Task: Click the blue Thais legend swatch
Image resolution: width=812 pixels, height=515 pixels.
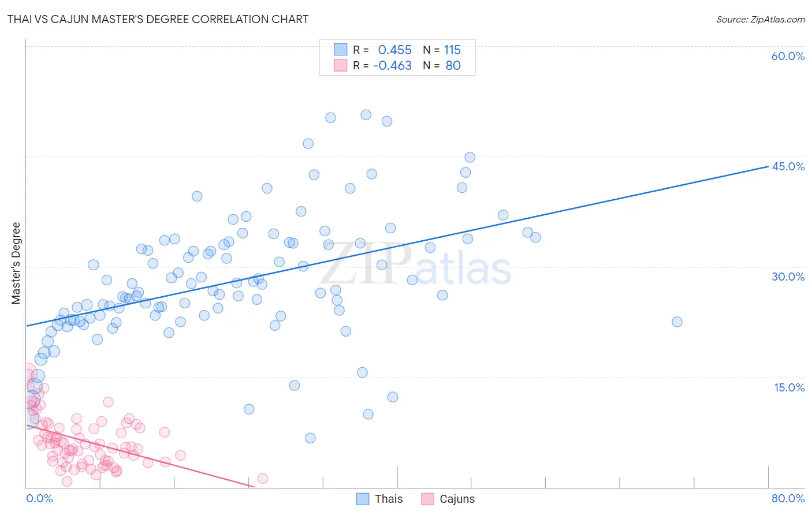Action: (x=363, y=499)
